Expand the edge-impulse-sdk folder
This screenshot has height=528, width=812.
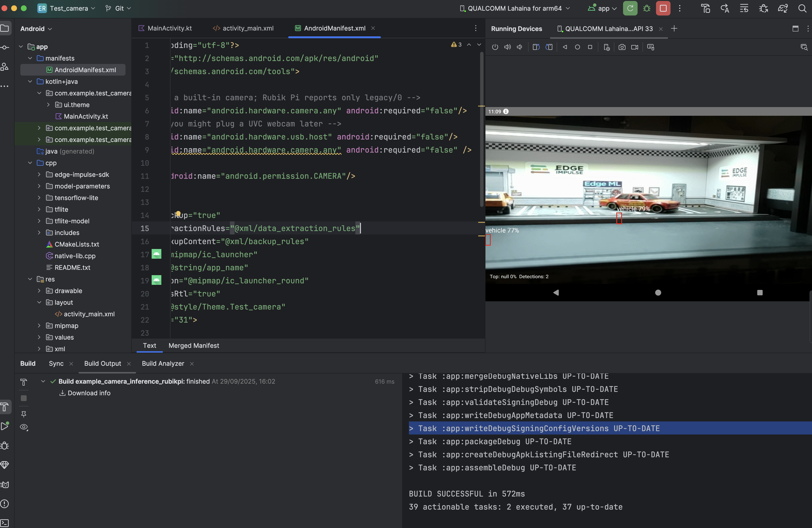39,175
